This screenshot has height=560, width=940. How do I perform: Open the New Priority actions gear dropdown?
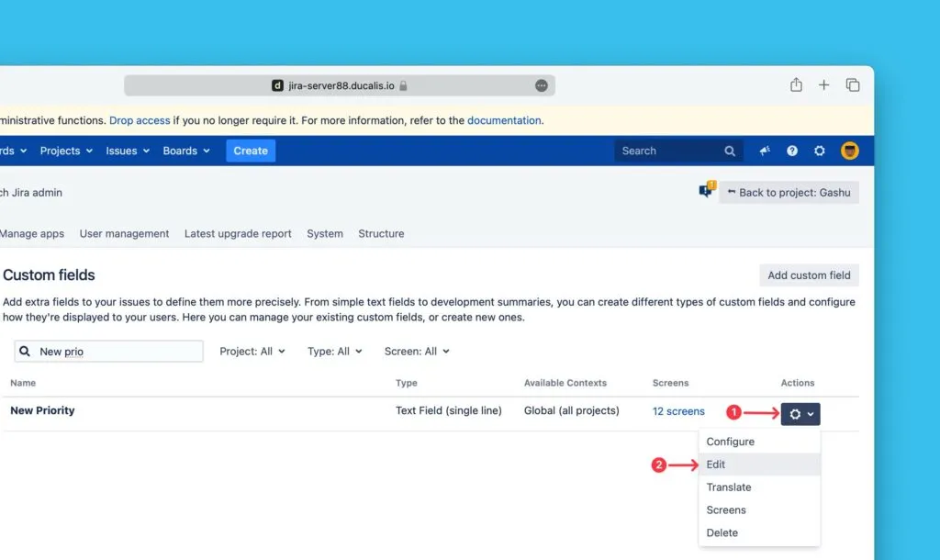(x=800, y=414)
